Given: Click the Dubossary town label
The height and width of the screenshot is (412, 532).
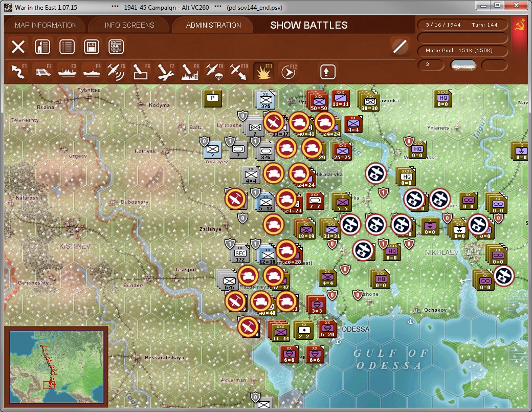Looking at the screenshot, I should click(135, 202).
